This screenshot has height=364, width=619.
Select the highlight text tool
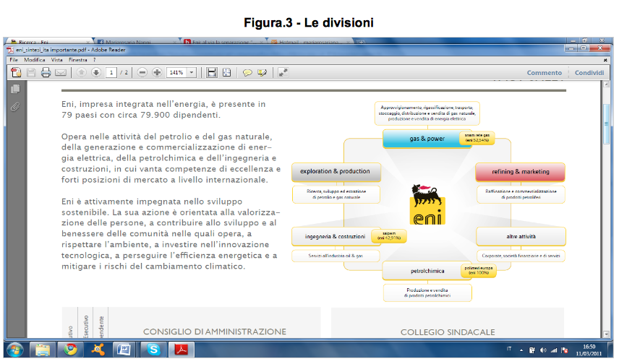point(262,72)
